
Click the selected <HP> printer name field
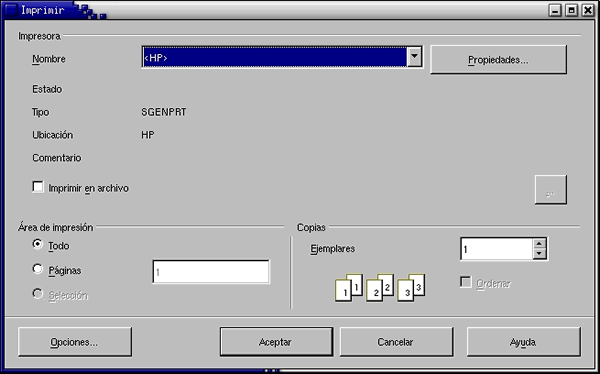[x=275, y=57]
